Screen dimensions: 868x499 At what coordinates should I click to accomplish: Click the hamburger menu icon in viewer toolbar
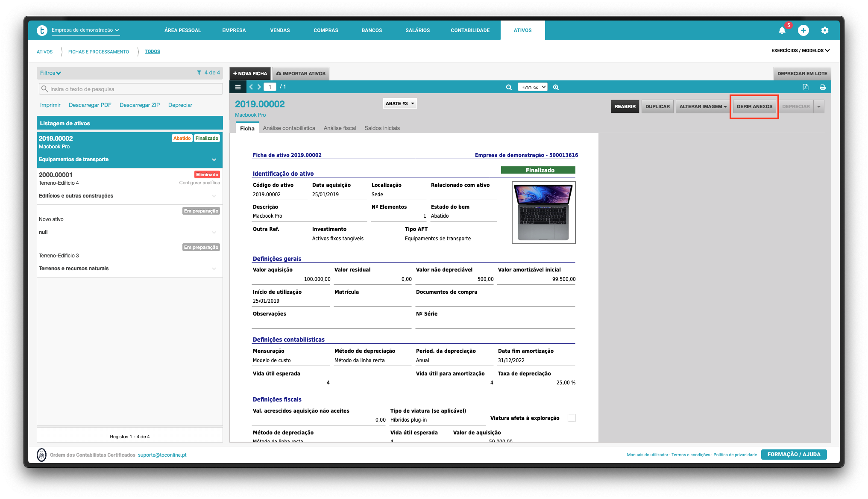(x=238, y=87)
